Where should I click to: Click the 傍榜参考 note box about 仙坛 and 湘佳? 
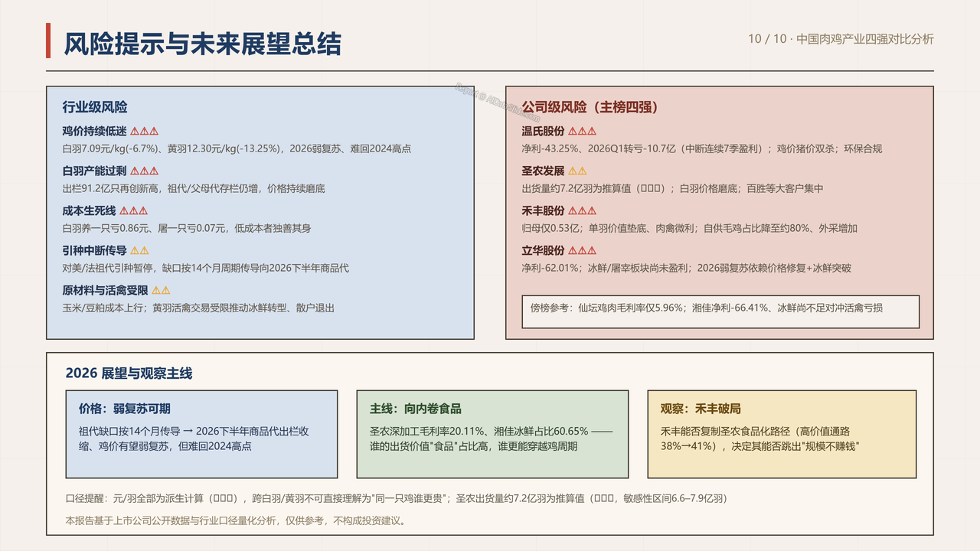(720, 311)
